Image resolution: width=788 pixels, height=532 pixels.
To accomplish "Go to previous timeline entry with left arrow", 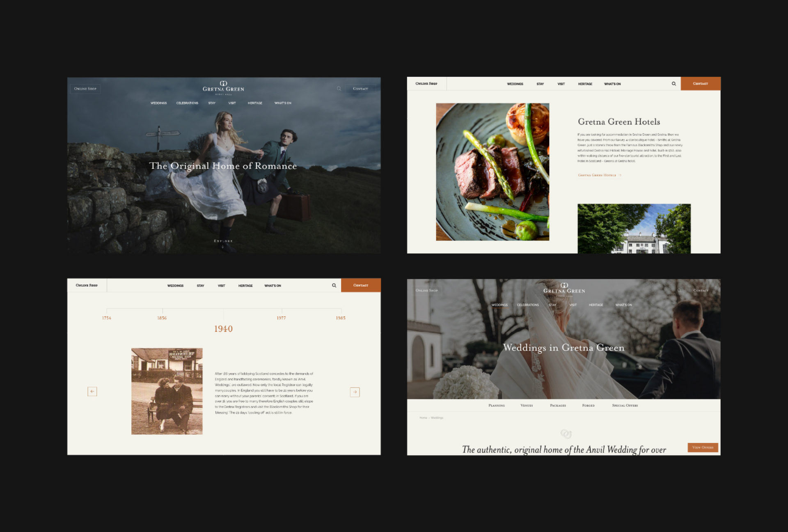I will pyautogui.click(x=92, y=392).
